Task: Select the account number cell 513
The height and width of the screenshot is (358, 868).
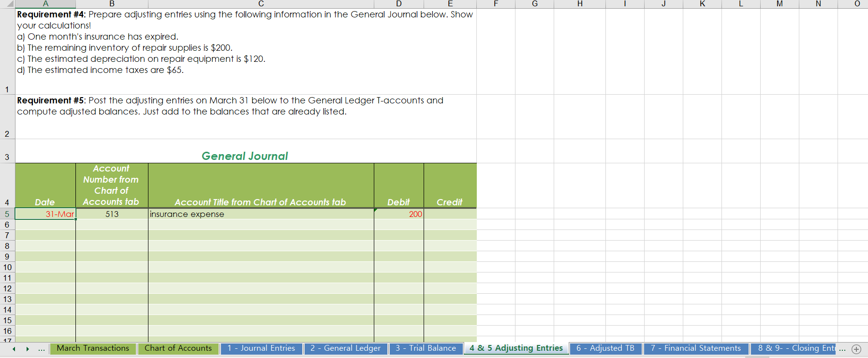Action: tap(112, 214)
